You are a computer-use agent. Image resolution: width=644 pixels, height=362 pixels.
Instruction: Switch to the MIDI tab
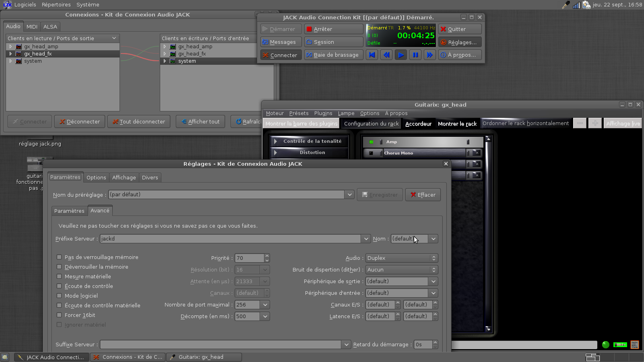pyautogui.click(x=32, y=27)
